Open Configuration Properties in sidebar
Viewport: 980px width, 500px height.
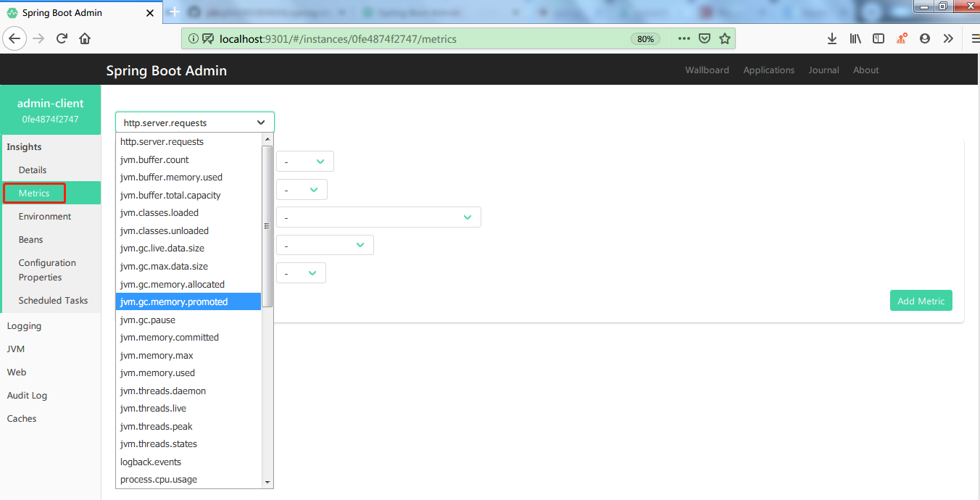coord(47,270)
